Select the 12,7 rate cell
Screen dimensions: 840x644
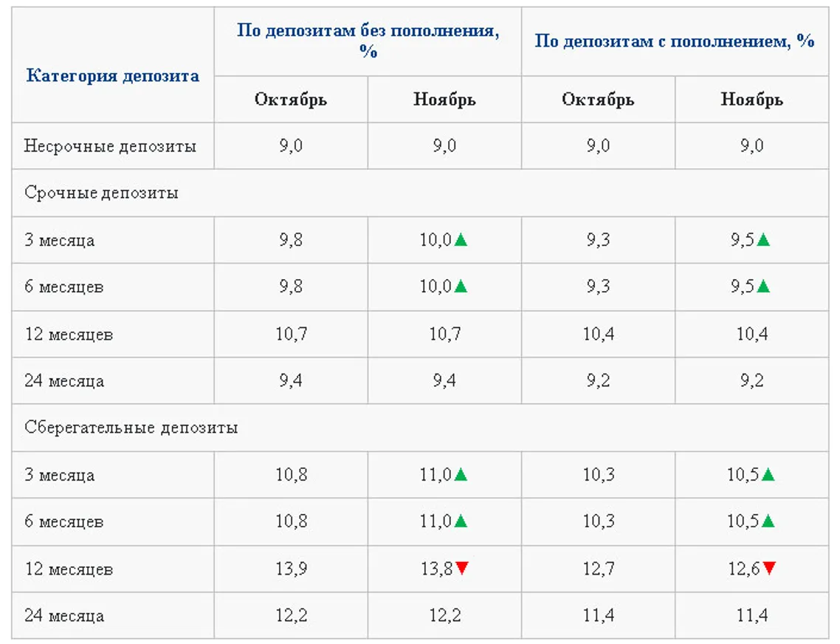coord(598,569)
